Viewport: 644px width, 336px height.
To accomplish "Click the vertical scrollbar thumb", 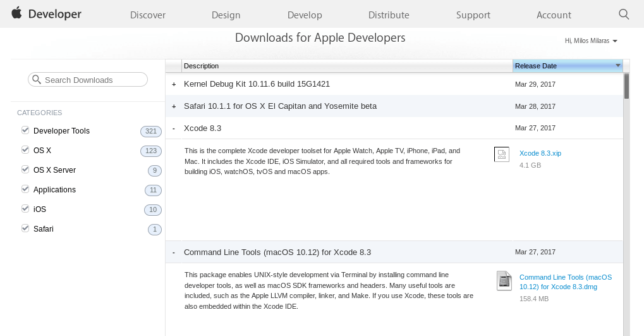I will pyautogui.click(x=626, y=86).
